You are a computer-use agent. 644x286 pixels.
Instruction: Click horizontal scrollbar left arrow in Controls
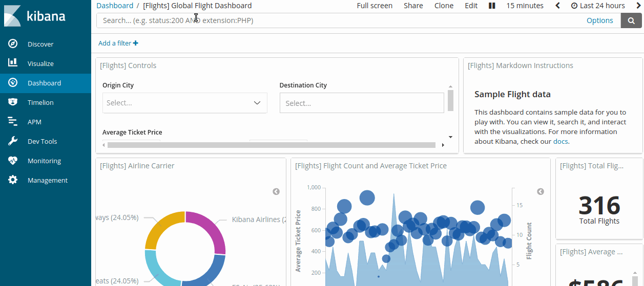click(104, 145)
